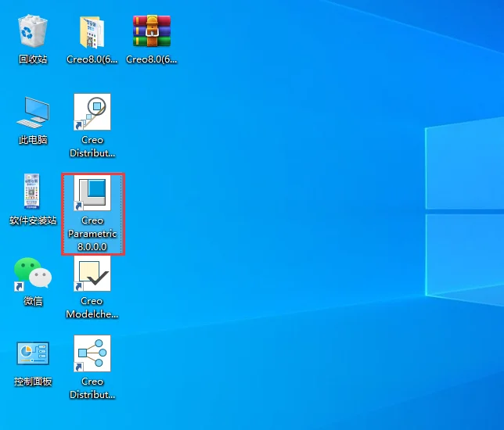Select the Creo8.0 WinRAR archive icon
The image size is (504, 430).
152,30
